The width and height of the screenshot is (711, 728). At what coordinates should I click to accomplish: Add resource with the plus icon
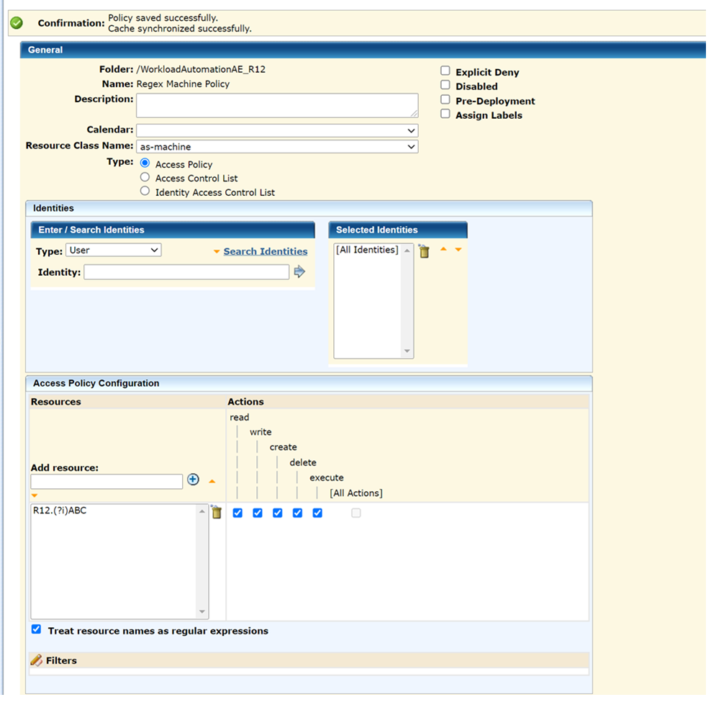(x=193, y=479)
